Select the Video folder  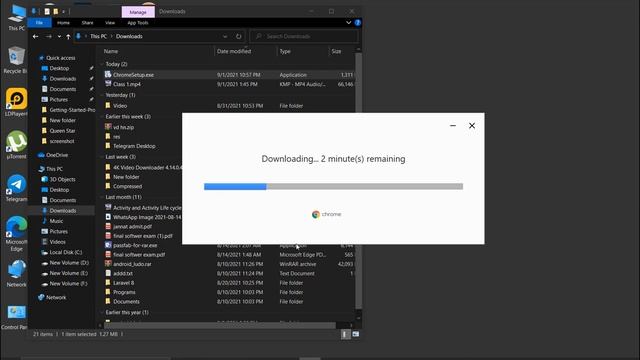(120, 106)
